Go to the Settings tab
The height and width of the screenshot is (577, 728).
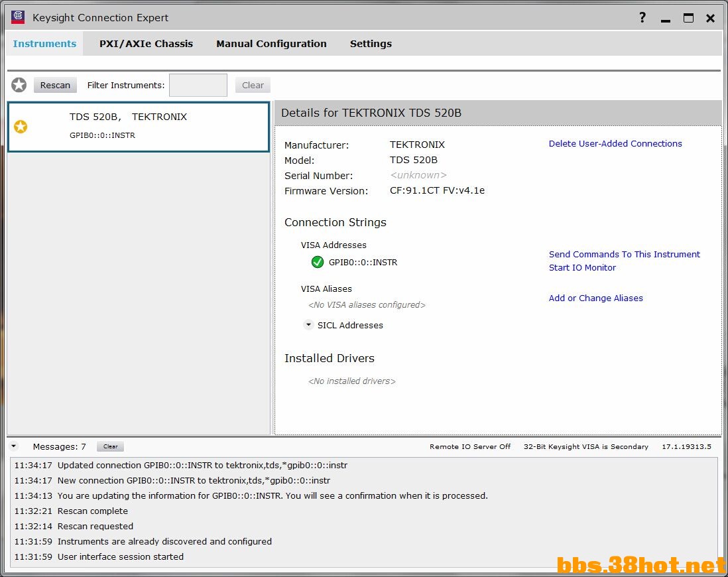tap(371, 44)
